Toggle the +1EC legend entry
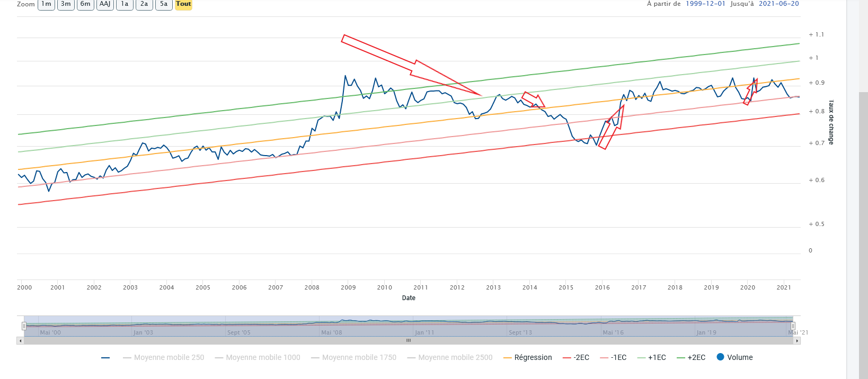 [x=652, y=358]
